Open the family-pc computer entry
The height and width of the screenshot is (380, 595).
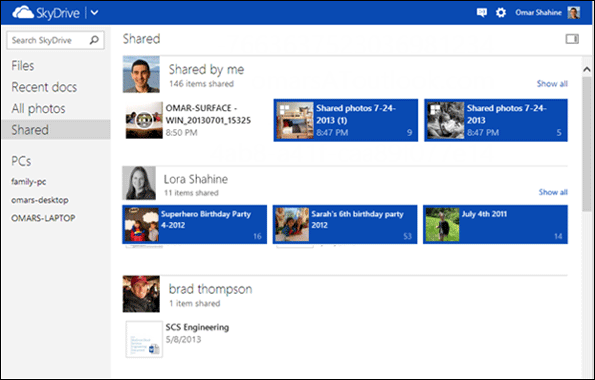coord(29,182)
